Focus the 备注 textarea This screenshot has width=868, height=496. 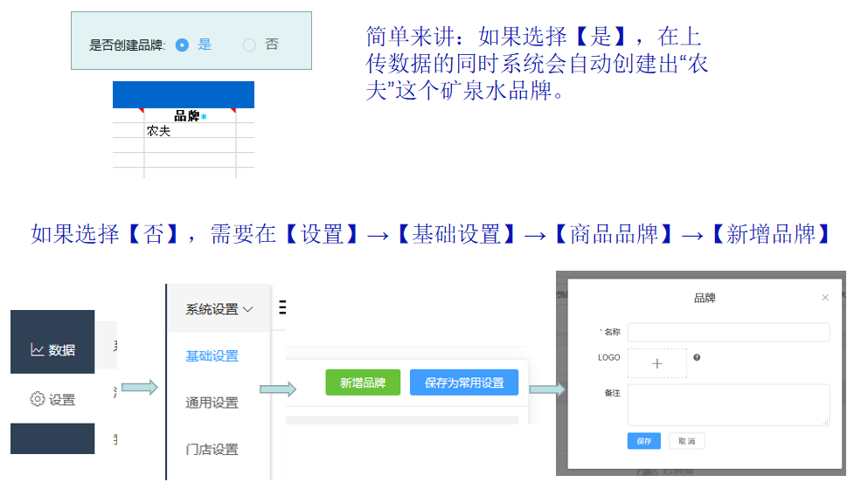[x=728, y=405]
